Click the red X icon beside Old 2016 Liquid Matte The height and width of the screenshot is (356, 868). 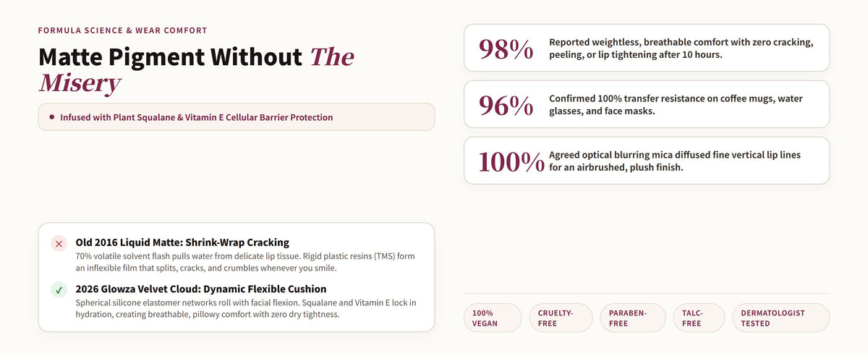click(59, 244)
